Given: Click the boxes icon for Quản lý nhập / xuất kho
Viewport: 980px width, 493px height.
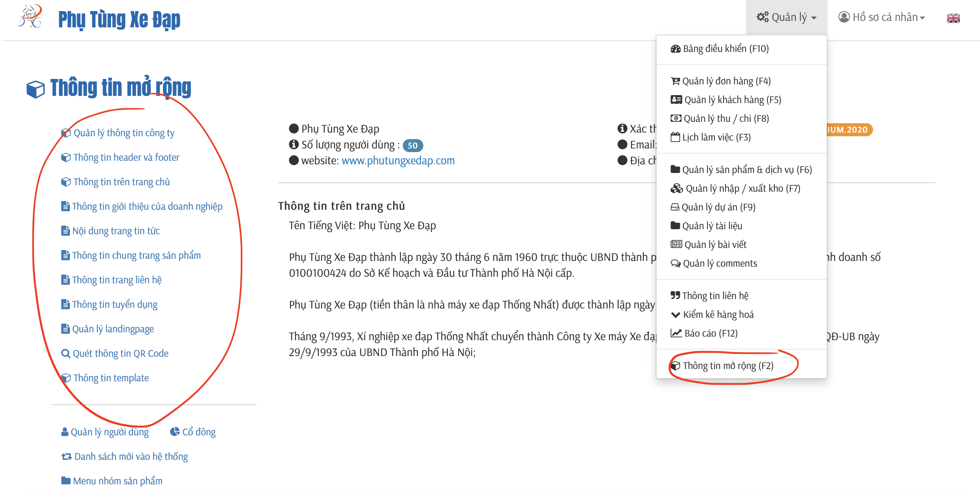Looking at the screenshot, I should (x=676, y=188).
